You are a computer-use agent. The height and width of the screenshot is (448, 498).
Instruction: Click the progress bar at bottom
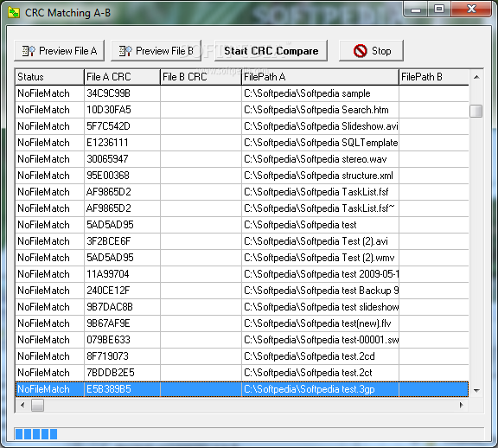(x=249, y=434)
